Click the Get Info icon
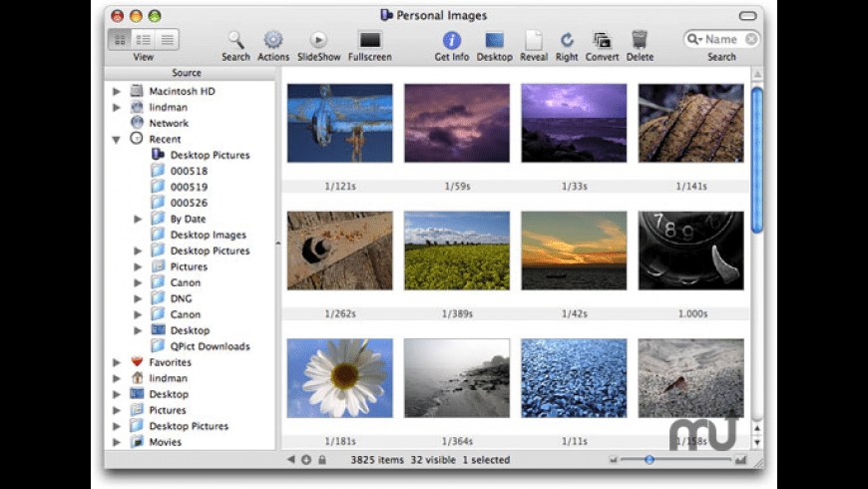868x489 pixels. (x=452, y=40)
